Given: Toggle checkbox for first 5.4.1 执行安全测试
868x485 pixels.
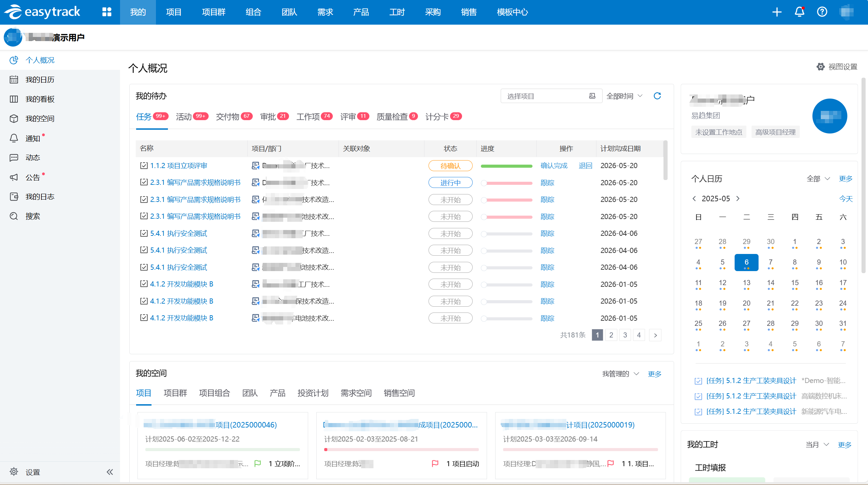Looking at the screenshot, I should coord(144,233).
